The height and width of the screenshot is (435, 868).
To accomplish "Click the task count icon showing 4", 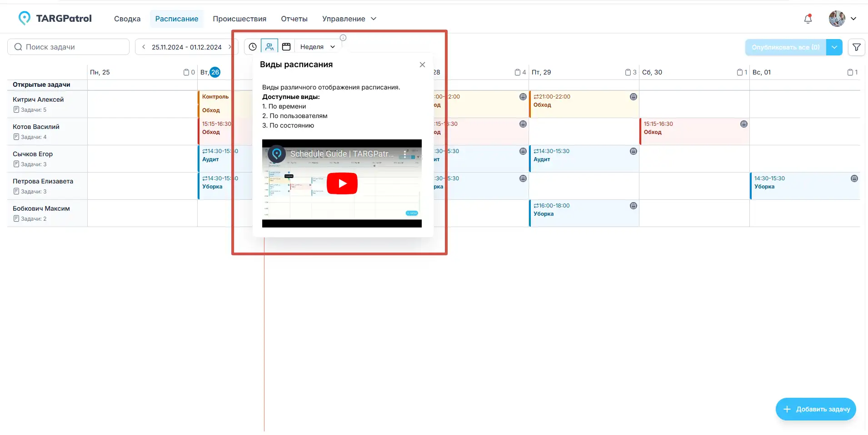I will [518, 72].
